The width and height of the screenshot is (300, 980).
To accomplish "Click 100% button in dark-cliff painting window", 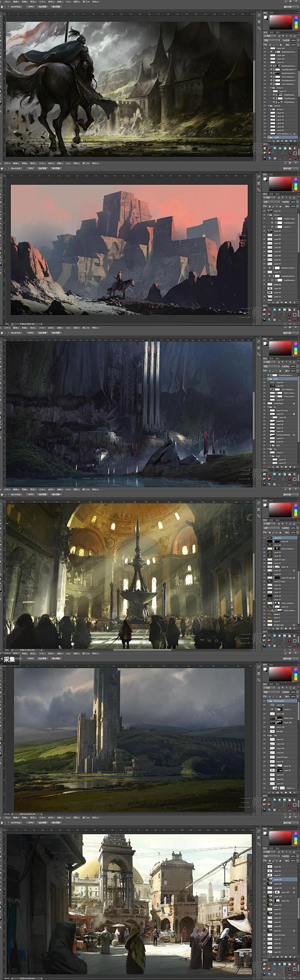I will pos(31,333).
